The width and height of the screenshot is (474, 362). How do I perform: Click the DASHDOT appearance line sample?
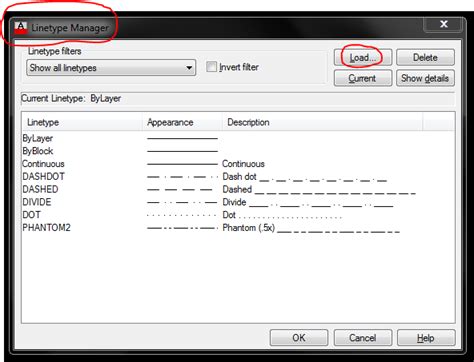(x=182, y=177)
